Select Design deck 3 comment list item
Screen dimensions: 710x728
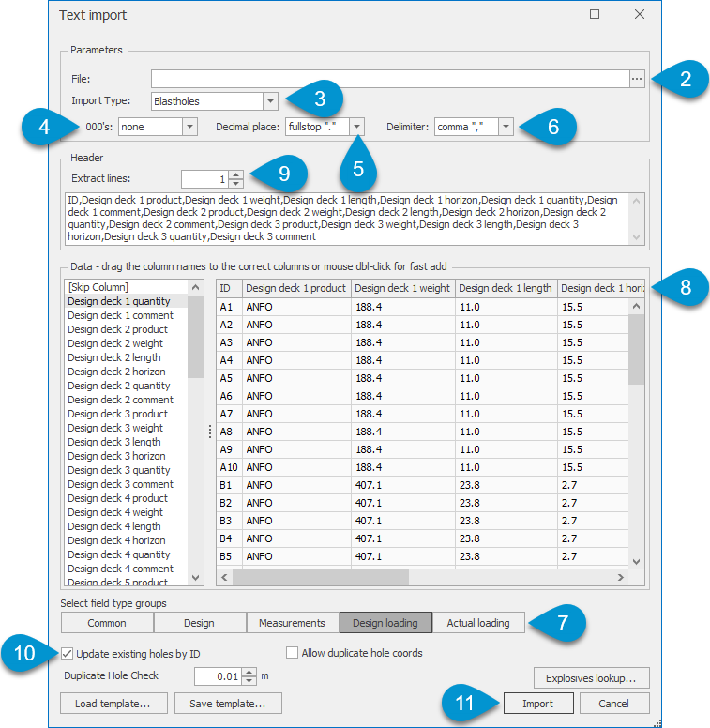coord(126,484)
